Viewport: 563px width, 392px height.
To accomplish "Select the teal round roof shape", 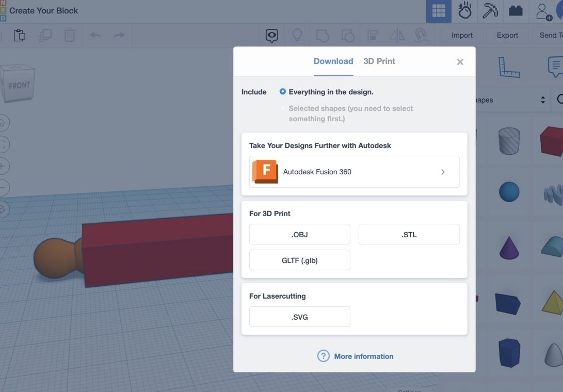I will [553, 247].
